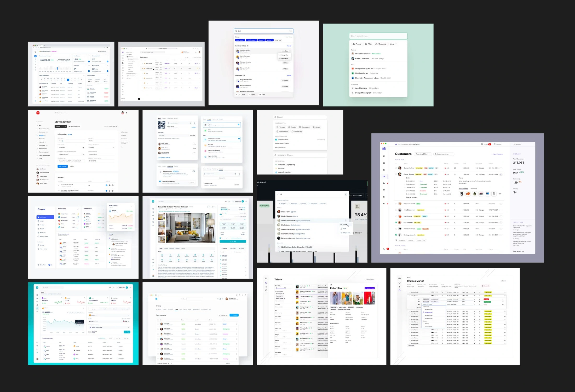Click the Share profile icon in seller popup
The width and height of the screenshot is (575, 392).
[x=280, y=59]
